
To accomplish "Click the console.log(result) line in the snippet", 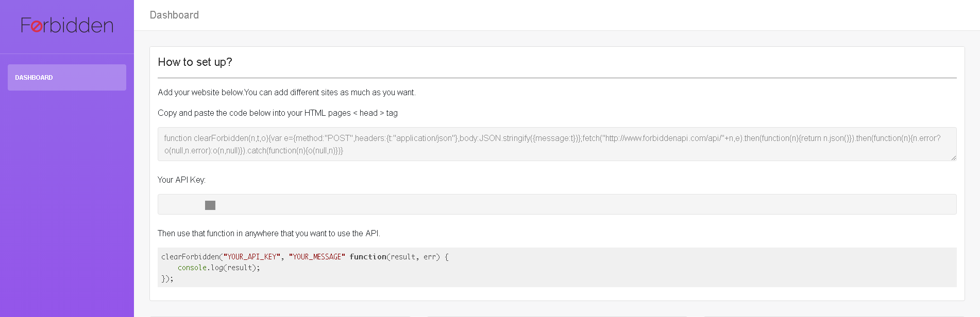I will point(218,268).
